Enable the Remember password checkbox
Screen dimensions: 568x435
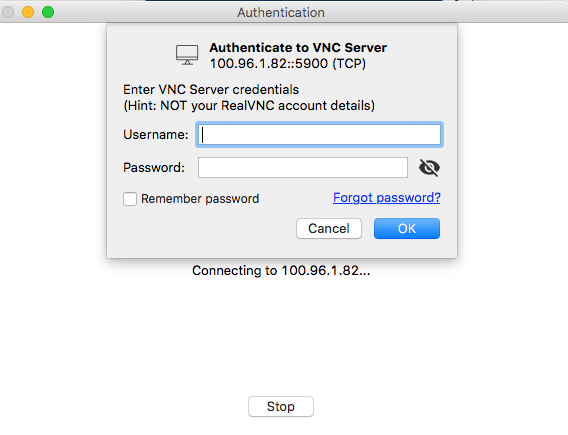coord(130,199)
